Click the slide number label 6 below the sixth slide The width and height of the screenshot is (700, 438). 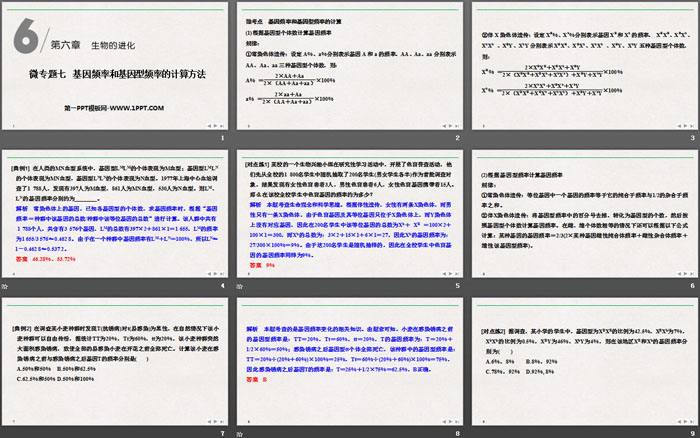tap(692, 285)
